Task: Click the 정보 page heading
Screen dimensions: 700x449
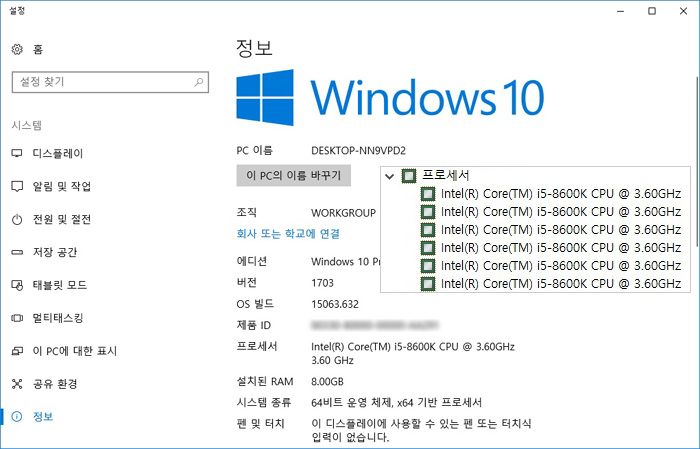Action: click(254, 48)
